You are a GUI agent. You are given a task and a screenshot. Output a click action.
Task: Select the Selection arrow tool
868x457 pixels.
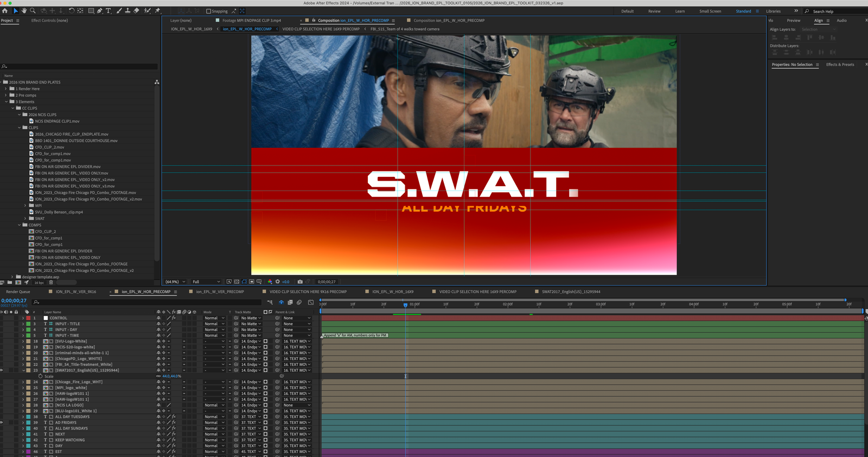click(16, 11)
